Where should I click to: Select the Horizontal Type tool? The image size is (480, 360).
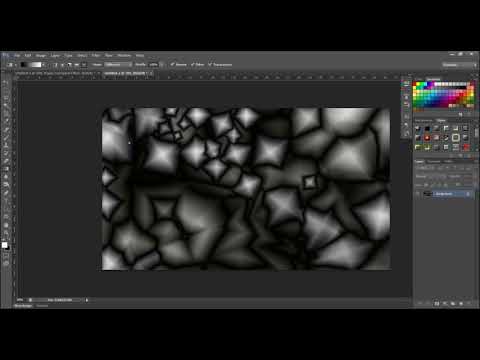click(6, 200)
